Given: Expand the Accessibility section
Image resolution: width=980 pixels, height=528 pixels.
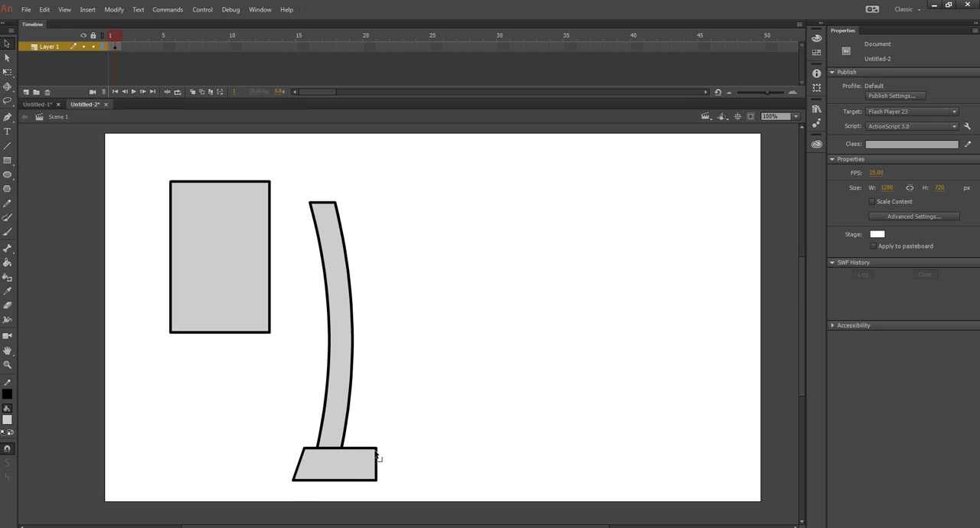Looking at the screenshot, I should 832,325.
